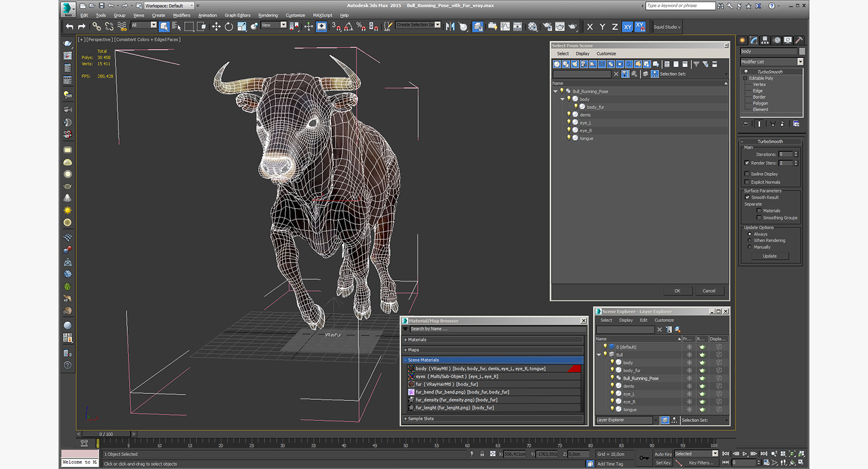The image size is (868, 469).
Task: Open the Utilities hammer panel tab
Action: pos(799,40)
